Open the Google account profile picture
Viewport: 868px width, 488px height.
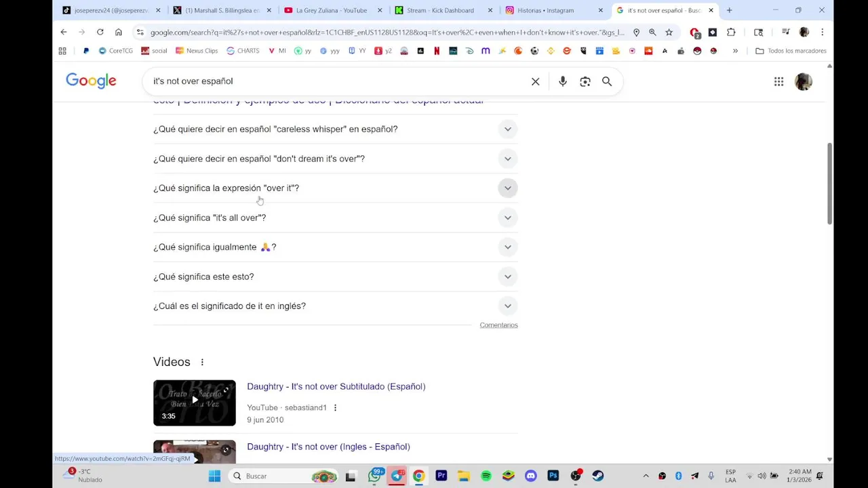coord(804,81)
